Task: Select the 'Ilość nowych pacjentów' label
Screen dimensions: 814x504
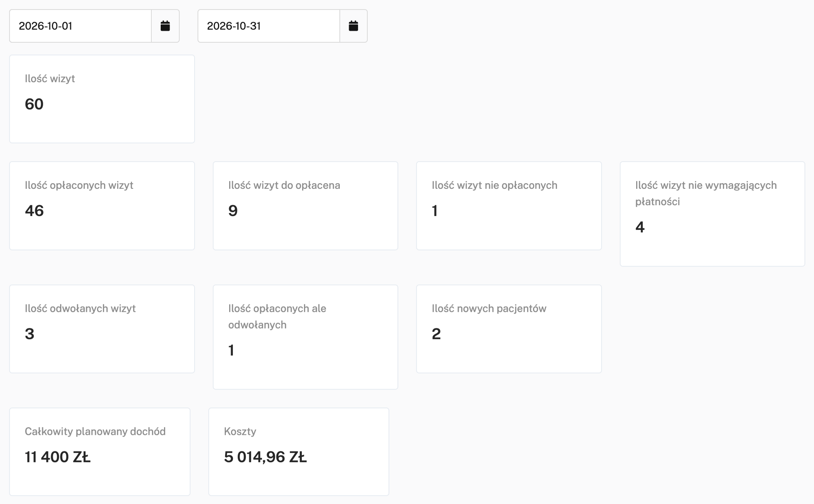Action: click(489, 308)
